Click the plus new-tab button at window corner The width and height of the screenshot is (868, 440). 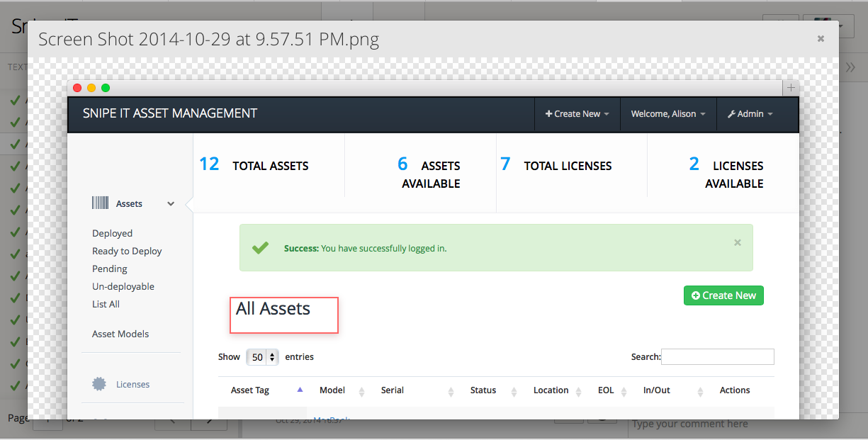[791, 88]
